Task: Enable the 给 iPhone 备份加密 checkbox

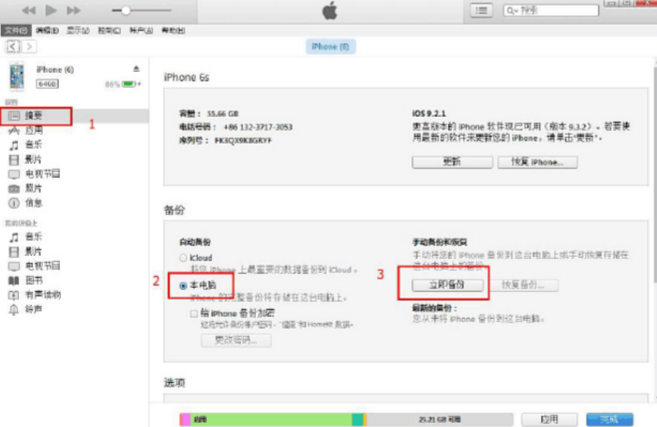Action: point(192,313)
